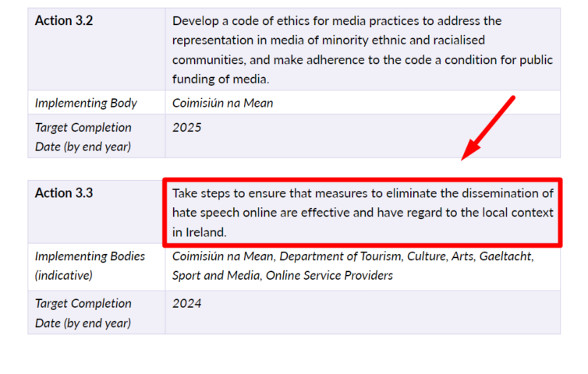Click the 2025 target completion year
Screen dimensions: 588x374
[186, 127]
